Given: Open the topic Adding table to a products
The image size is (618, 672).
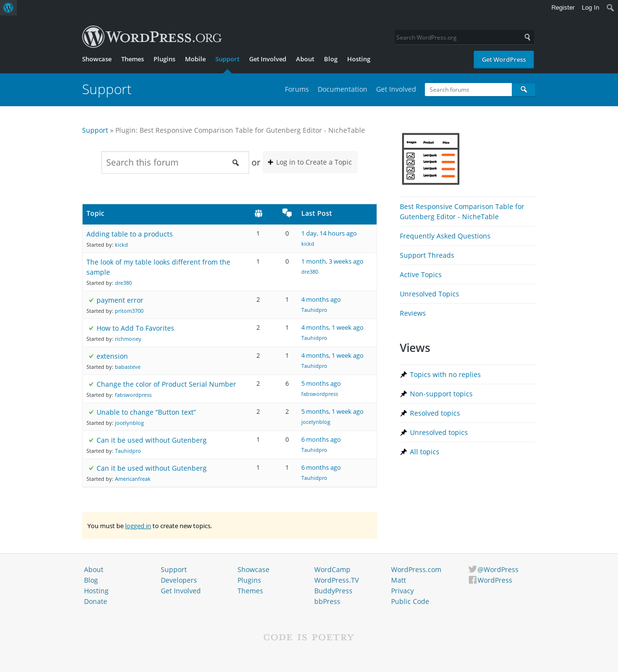Looking at the screenshot, I should [129, 234].
